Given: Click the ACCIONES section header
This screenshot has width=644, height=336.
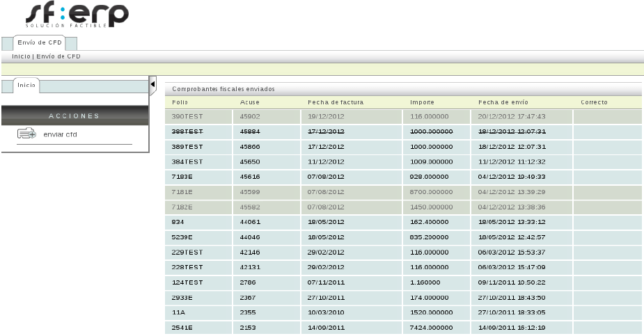Looking at the screenshot, I should [x=74, y=115].
